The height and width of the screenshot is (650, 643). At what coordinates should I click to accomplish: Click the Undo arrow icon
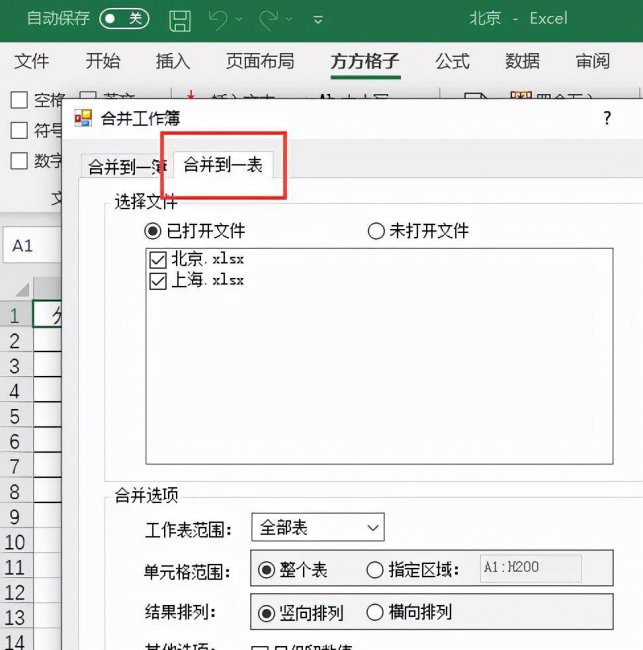(218, 19)
